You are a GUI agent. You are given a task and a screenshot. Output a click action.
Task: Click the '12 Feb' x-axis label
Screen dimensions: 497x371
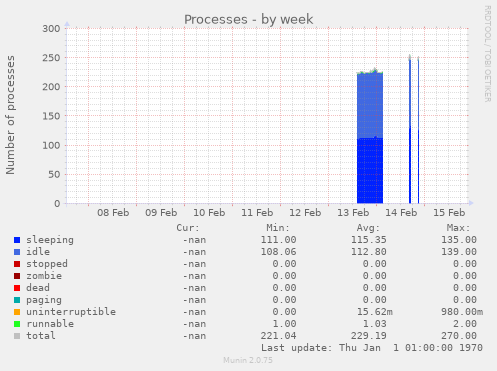point(305,213)
